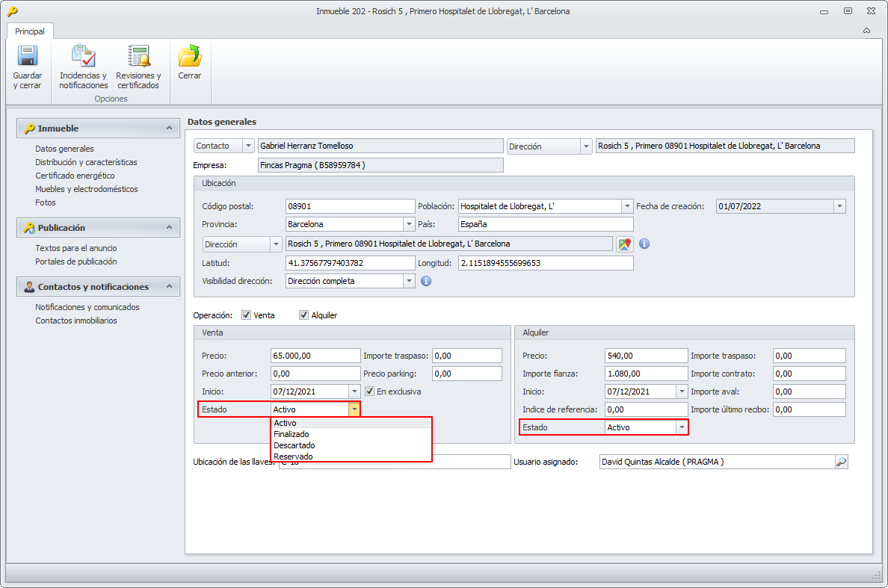Choose Finalizado in the Estado list
The width and height of the screenshot is (888, 588).
[x=292, y=434]
